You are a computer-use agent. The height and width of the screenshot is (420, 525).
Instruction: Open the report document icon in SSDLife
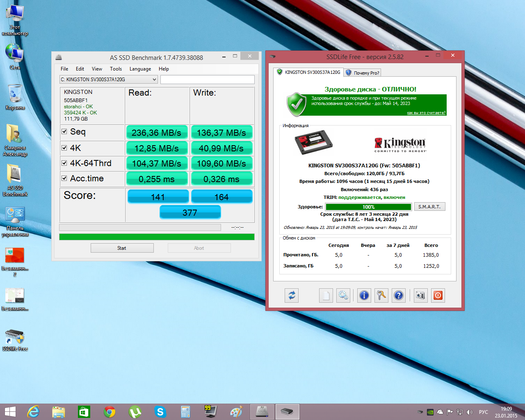(326, 295)
